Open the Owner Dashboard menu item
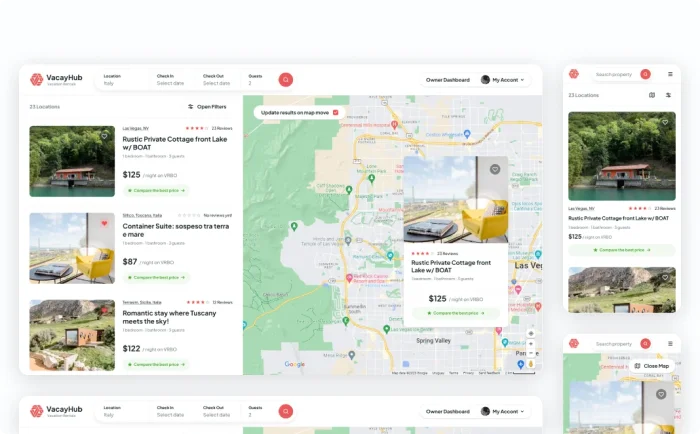 click(x=447, y=79)
